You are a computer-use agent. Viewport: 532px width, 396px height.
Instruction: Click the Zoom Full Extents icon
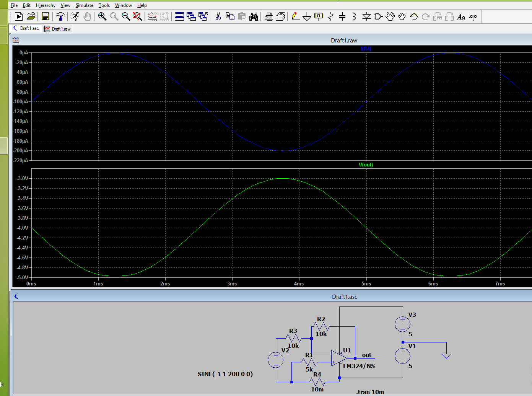[138, 16]
